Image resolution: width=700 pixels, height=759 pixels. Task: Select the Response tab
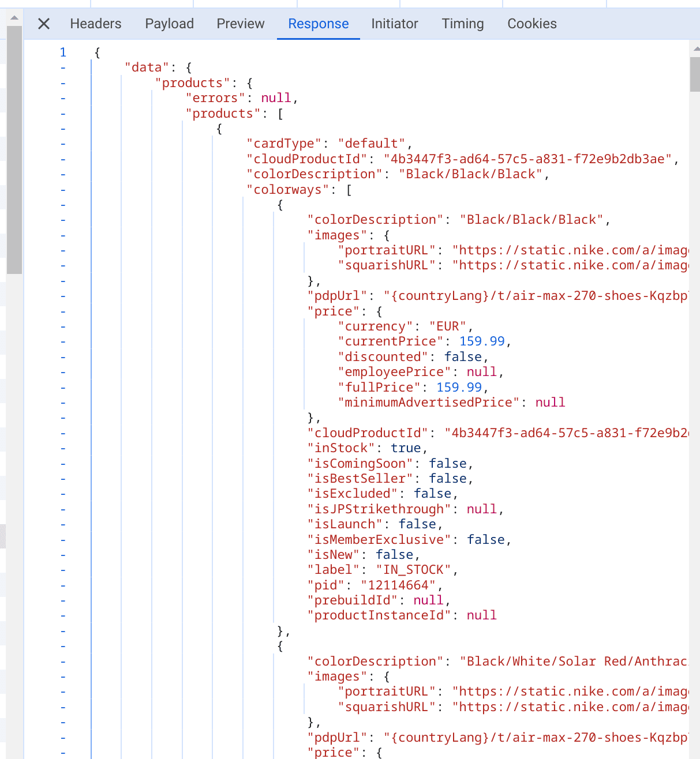[318, 24]
